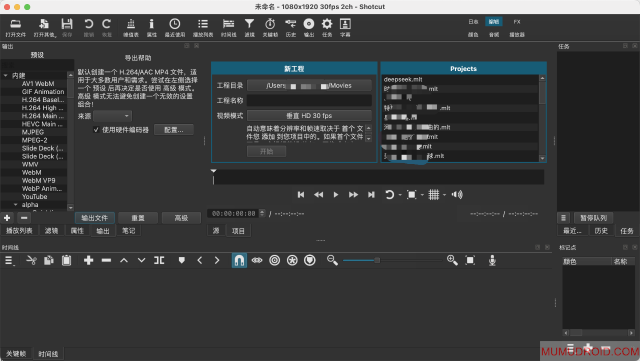Open the 关键帧 keyframes stopwatch icon
Screen dimensions: 640x361
[x=270, y=27]
